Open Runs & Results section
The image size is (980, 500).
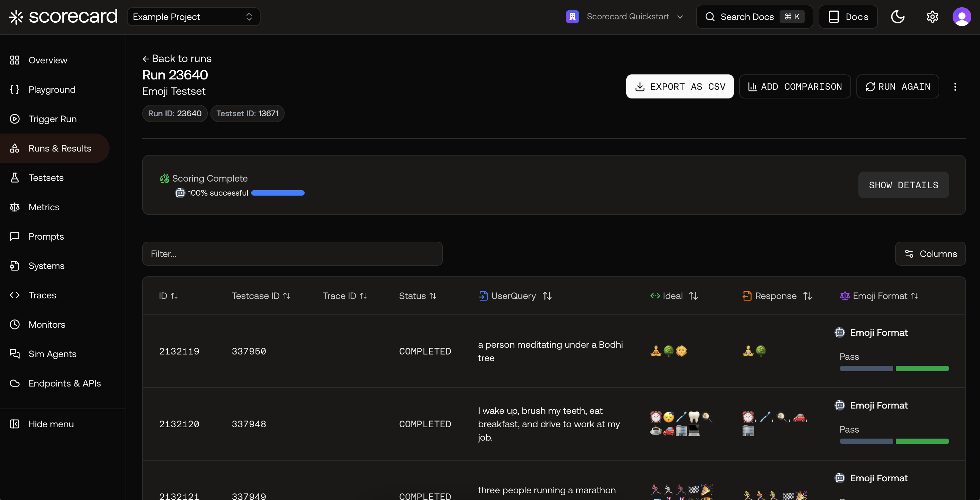55,148
